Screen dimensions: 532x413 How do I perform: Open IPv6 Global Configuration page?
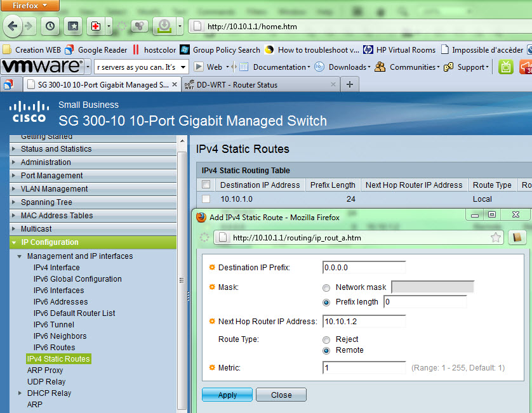[77, 279]
